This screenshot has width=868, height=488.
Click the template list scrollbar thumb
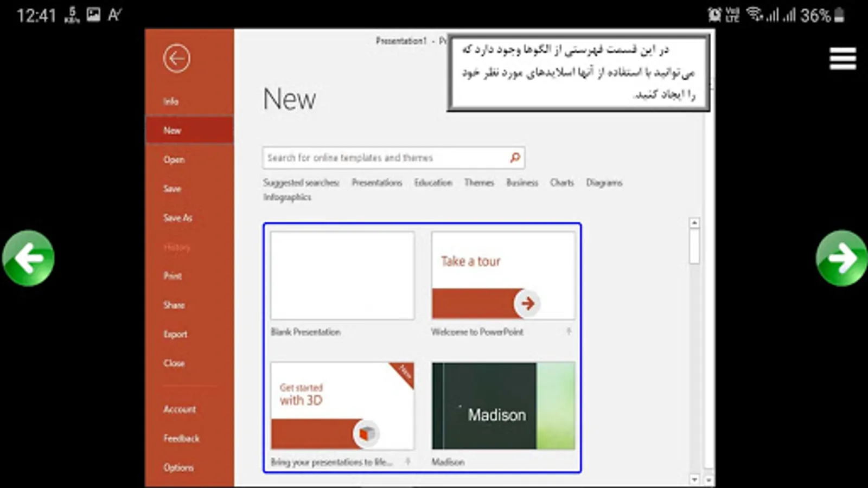[694, 246]
